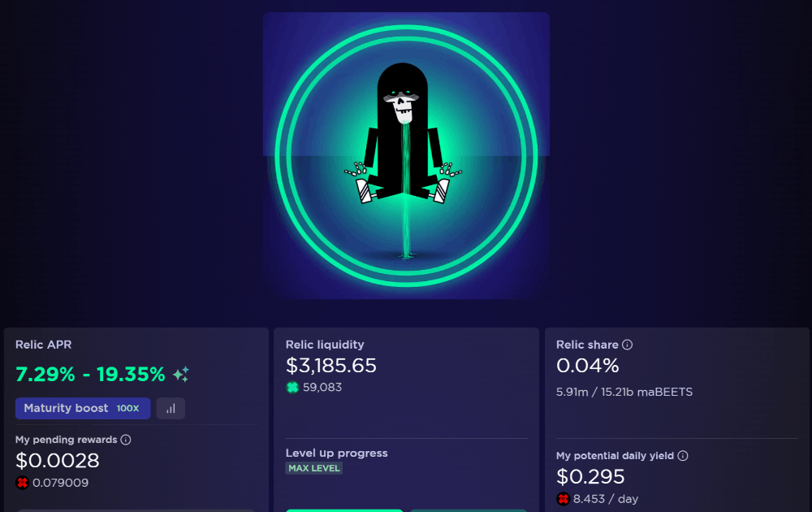Click the 7.29% - 19.35% APR value
This screenshot has height=512, width=812.
[x=90, y=374]
